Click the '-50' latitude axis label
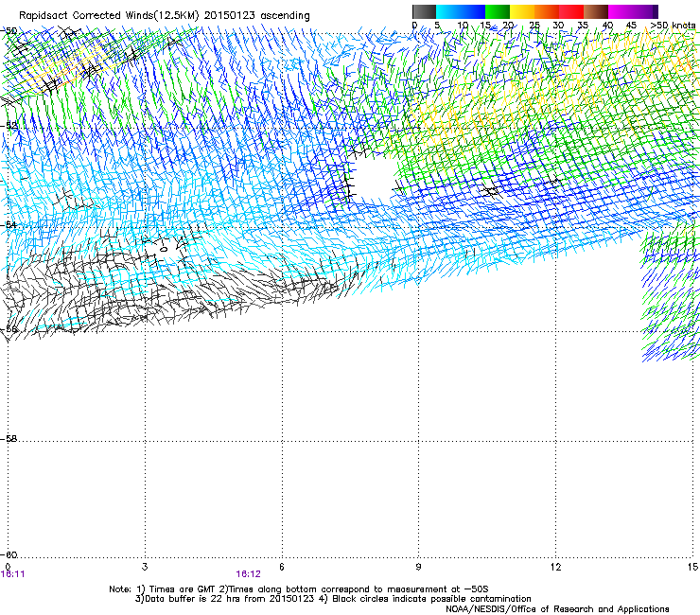Screen dimensions: 700x615 9,31
